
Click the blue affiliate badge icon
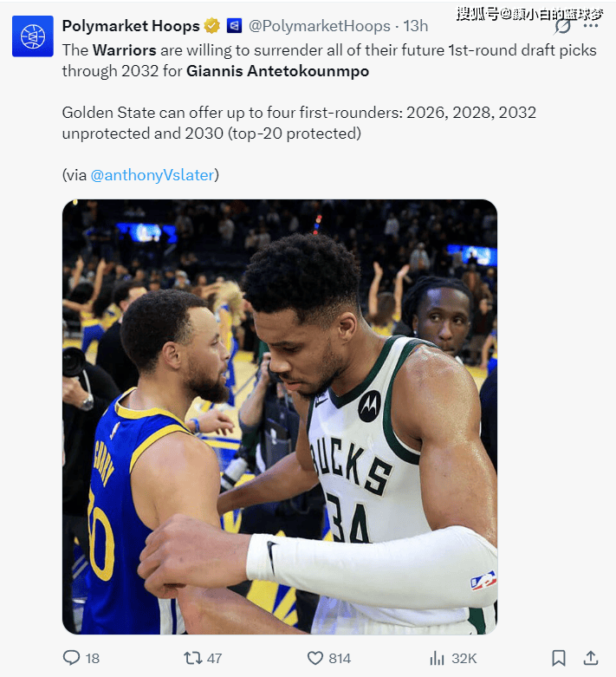[234, 26]
